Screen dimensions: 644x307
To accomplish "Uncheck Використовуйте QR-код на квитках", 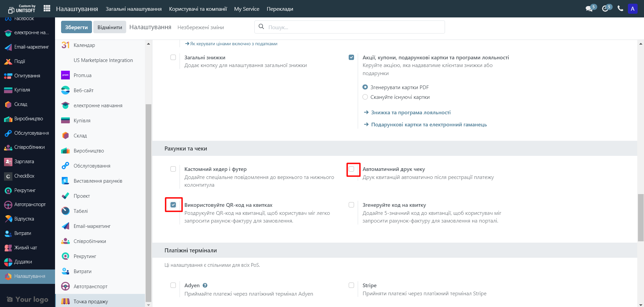I will [173, 205].
